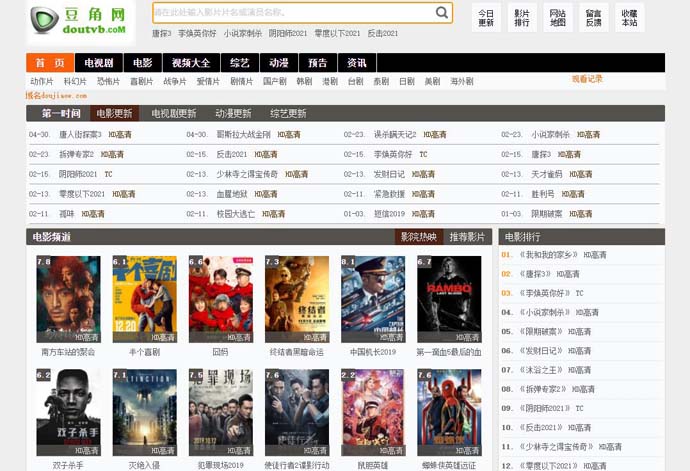Open ranking entry 10 《反击2021》
690x471 pixels.
[541, 427]
